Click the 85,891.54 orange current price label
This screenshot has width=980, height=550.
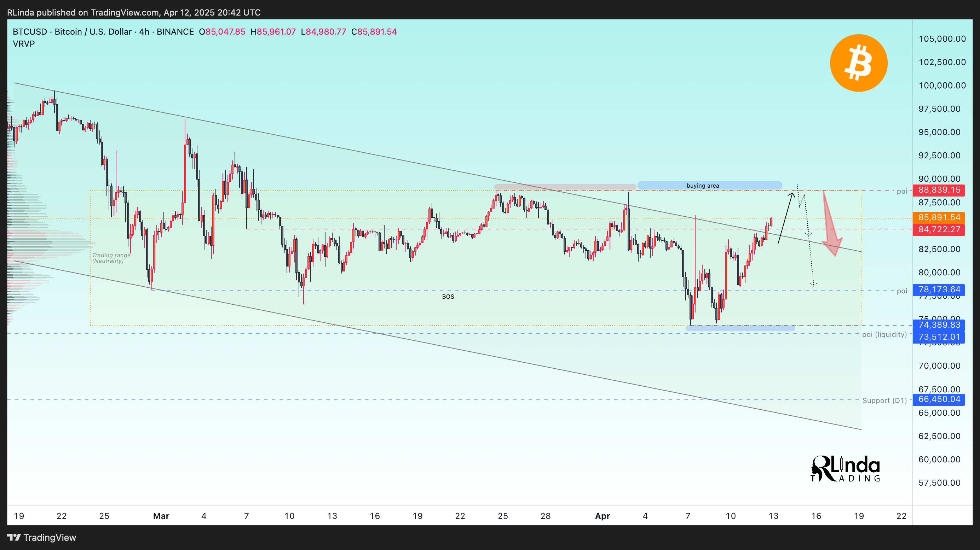(939, 217)
